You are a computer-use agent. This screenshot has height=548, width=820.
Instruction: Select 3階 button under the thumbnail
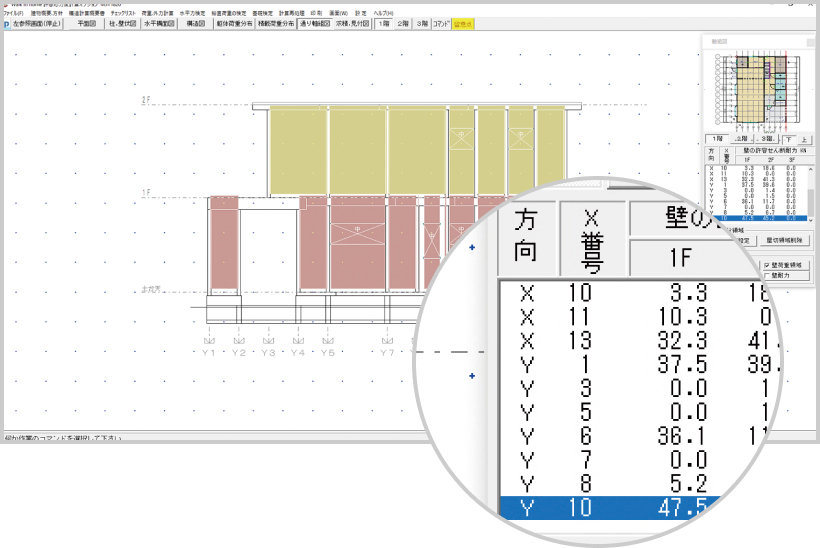pyautogui.click(x=767, y=139)
